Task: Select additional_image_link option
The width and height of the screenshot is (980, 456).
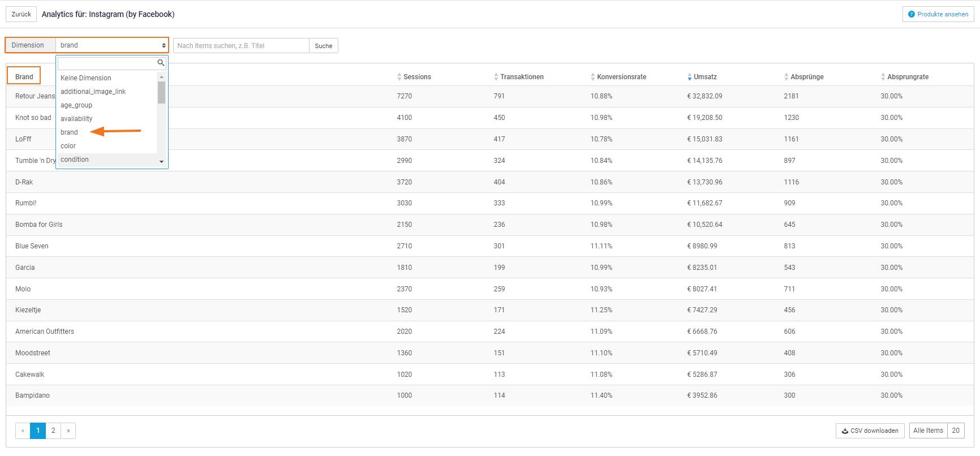Action: pos(106,92)
